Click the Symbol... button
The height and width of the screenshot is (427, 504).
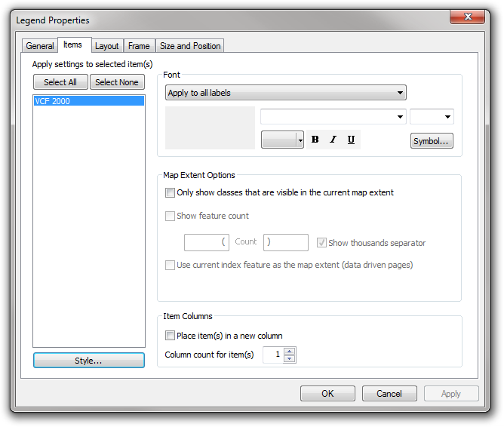(x=432, y=141)
